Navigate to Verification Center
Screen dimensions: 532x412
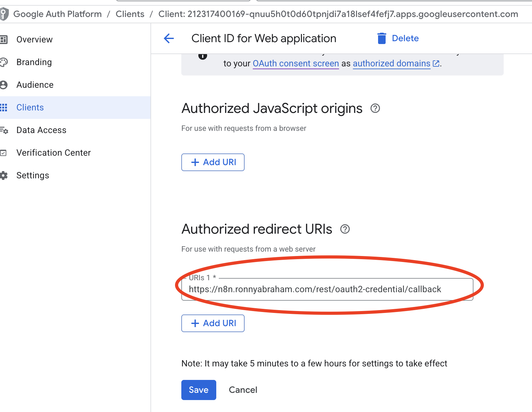(x=54, y=153)
